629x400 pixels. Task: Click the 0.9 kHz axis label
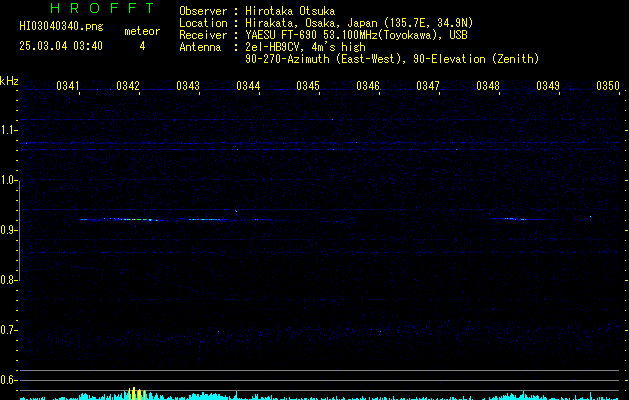pyautogui.click(x=8, y=230)
